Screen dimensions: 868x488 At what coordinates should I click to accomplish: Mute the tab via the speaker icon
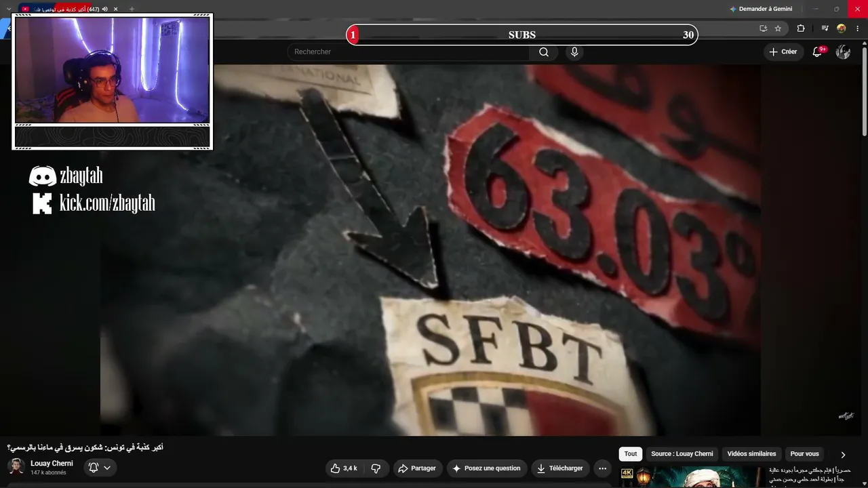pyautogui.click(x=104, y=9)
